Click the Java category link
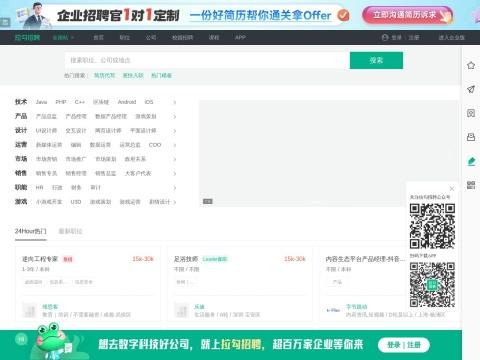This screenshot has width=480, height=360. click(41, 102)
